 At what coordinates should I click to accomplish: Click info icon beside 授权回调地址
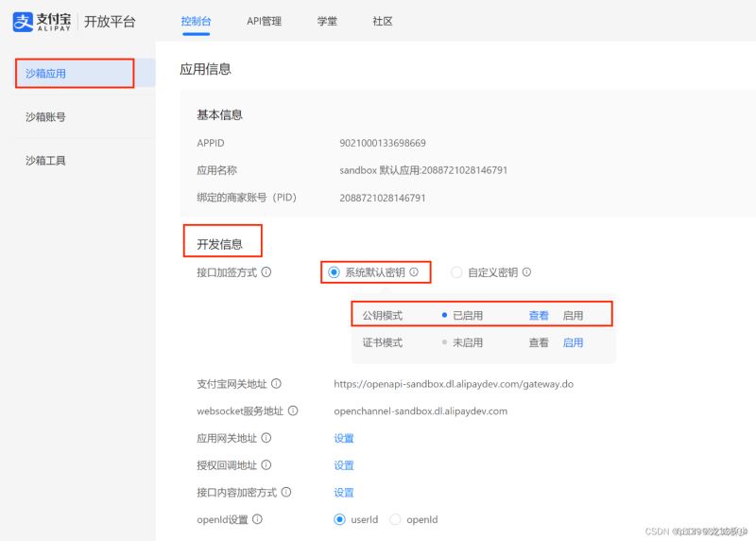pos(266,464)
